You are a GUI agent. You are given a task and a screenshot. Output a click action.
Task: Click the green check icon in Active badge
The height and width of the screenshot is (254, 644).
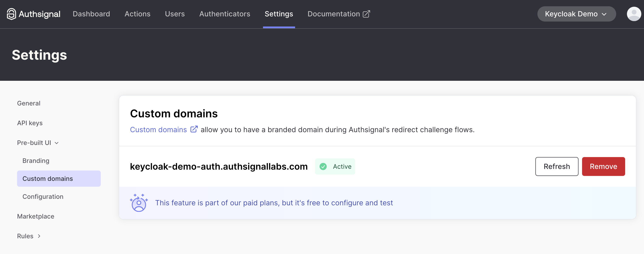tap(323, 166)
